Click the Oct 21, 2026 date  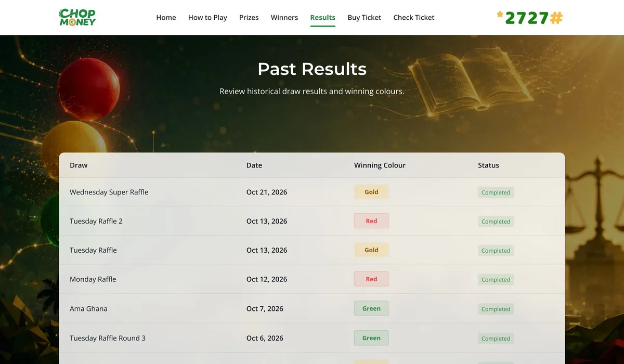pyautogui.click(x=267, y=192)
